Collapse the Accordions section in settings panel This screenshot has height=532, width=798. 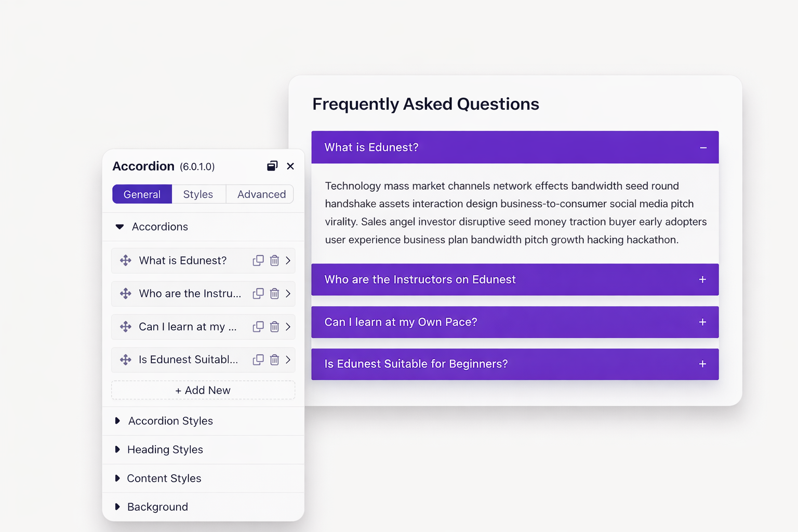click(120, 227)
